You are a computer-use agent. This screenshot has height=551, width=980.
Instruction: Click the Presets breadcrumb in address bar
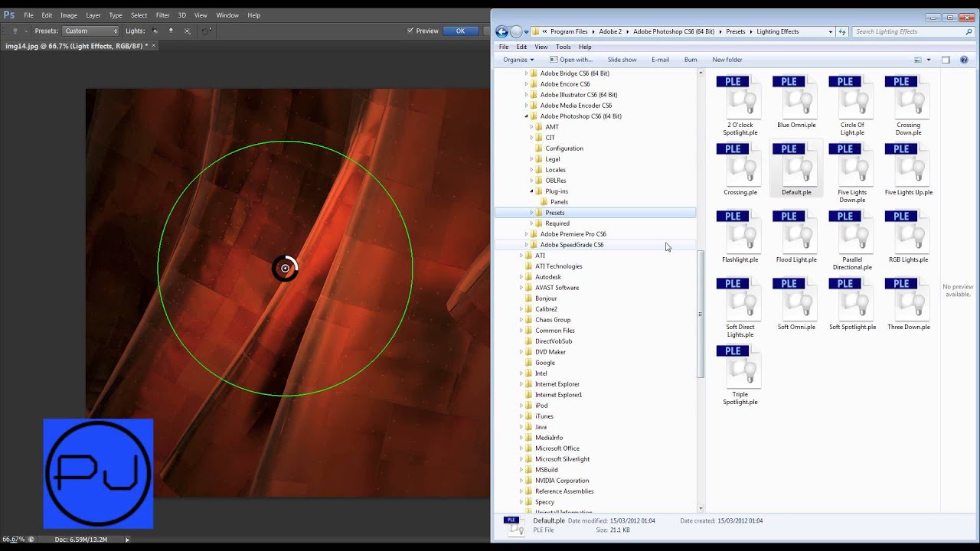[735, 31]
